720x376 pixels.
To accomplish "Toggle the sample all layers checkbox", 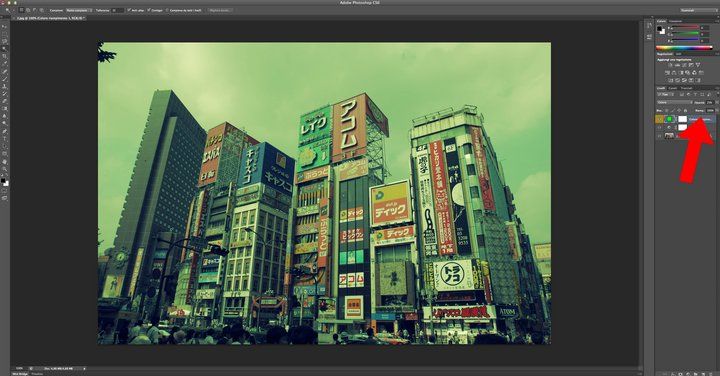I will pyautogui.click(x=167, y=10).
